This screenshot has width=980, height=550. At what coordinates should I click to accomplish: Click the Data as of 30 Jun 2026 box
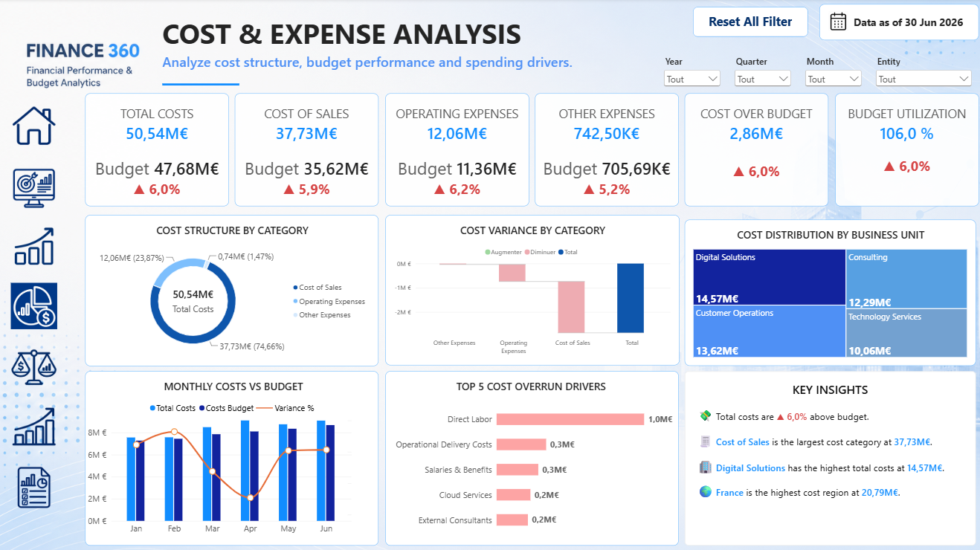click(898, 22)
